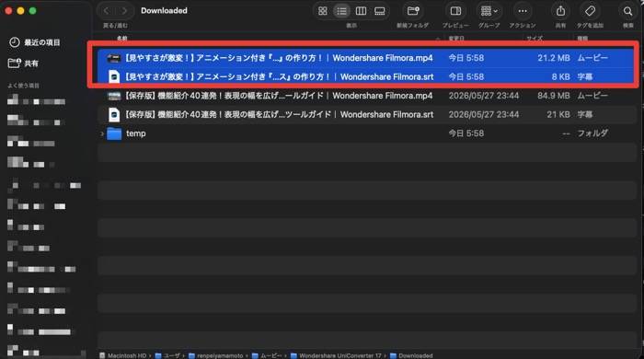Sort by the 名前 column header
The image size is (644, 359).
122,38
